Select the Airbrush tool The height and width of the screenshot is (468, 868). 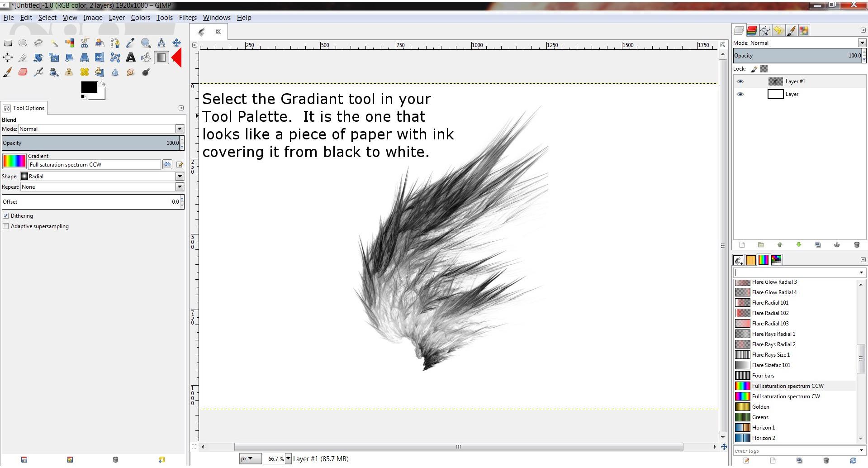(38, 72)
